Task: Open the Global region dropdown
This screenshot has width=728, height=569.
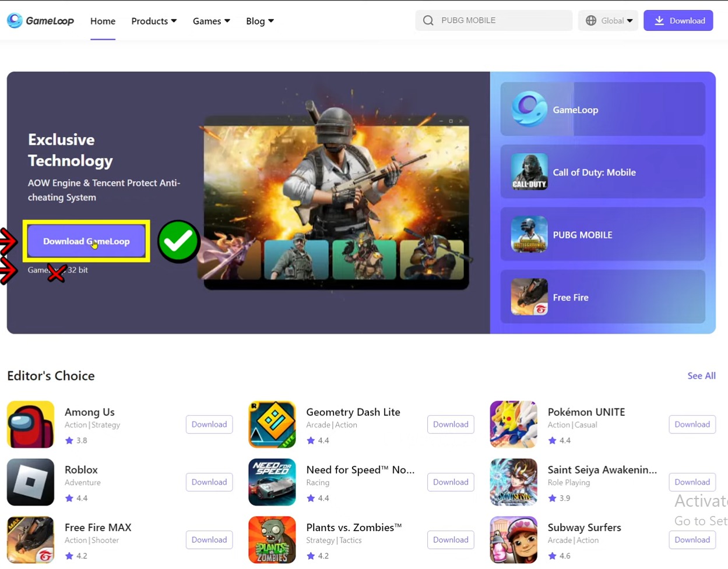Action: 609,20
